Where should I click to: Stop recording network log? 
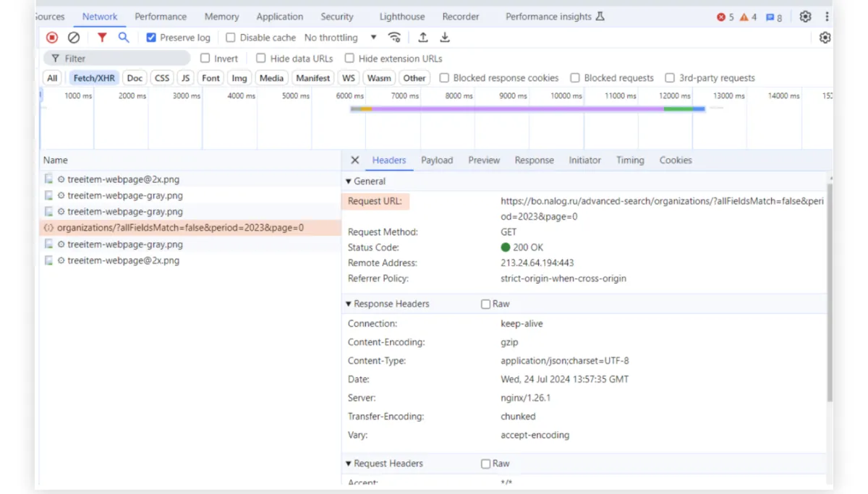pos(52,38)
